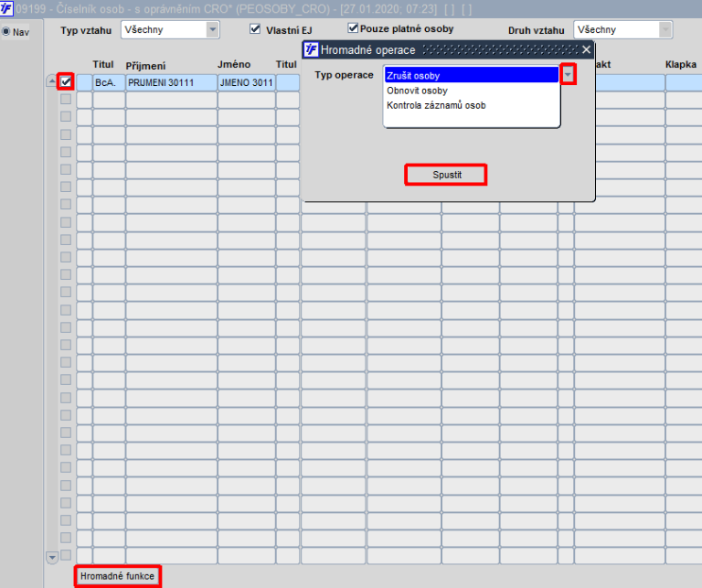This screenshot has width=702, height=588.
Task: Expand the Typ operace dropdown arrow
Action: click(x=568, y=74)
